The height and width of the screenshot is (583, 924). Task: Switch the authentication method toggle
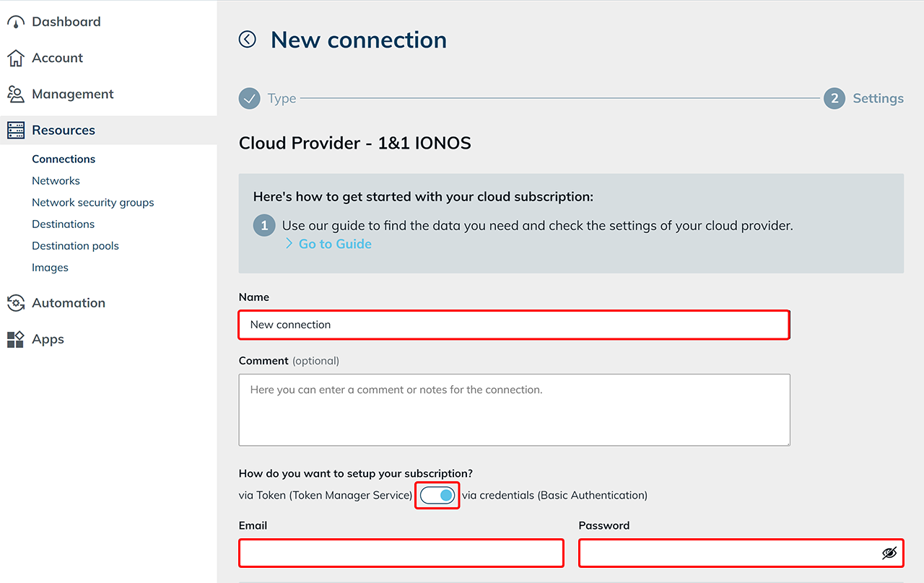(437, 495)
